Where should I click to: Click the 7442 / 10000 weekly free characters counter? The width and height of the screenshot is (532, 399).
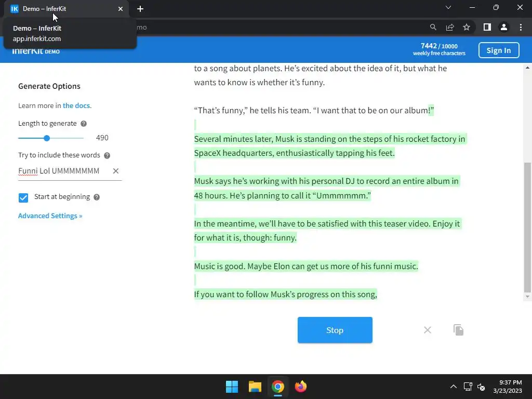tap(439, 49)
